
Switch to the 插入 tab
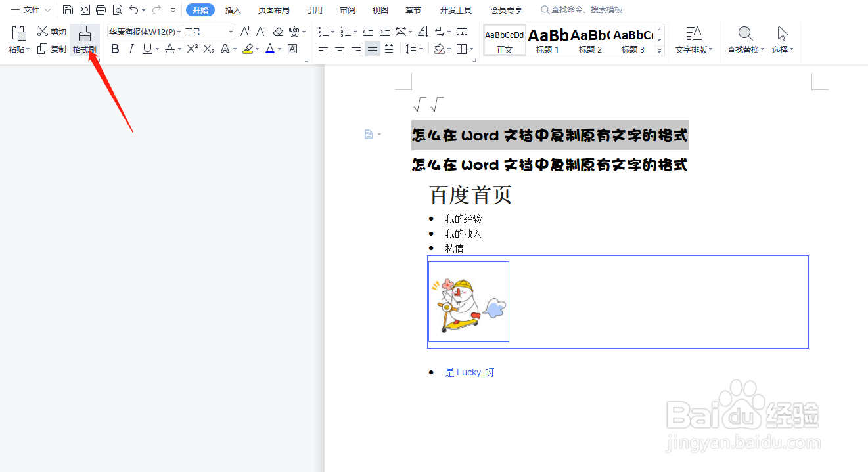coord(233,10)
